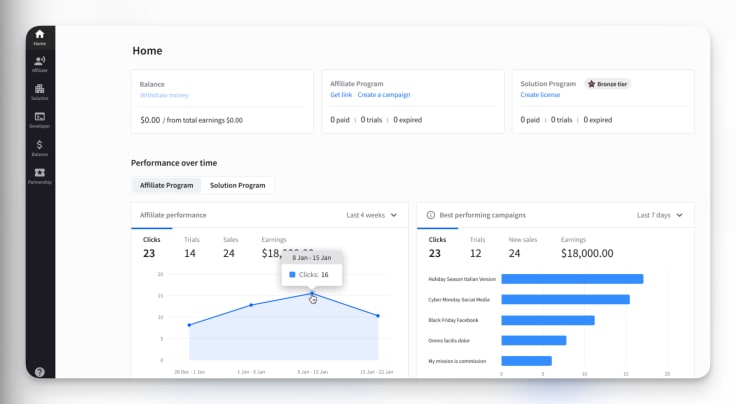Open Home in the sidebar

point(40,37)
